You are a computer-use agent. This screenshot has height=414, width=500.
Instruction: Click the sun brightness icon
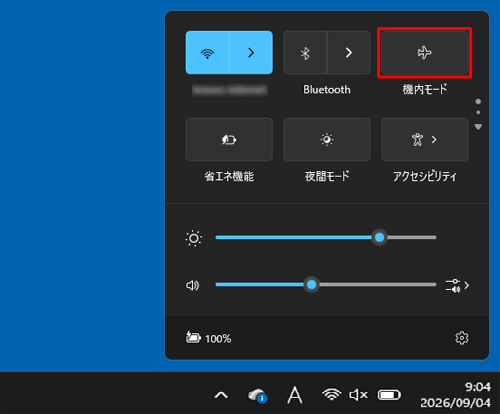click(194, 238)
